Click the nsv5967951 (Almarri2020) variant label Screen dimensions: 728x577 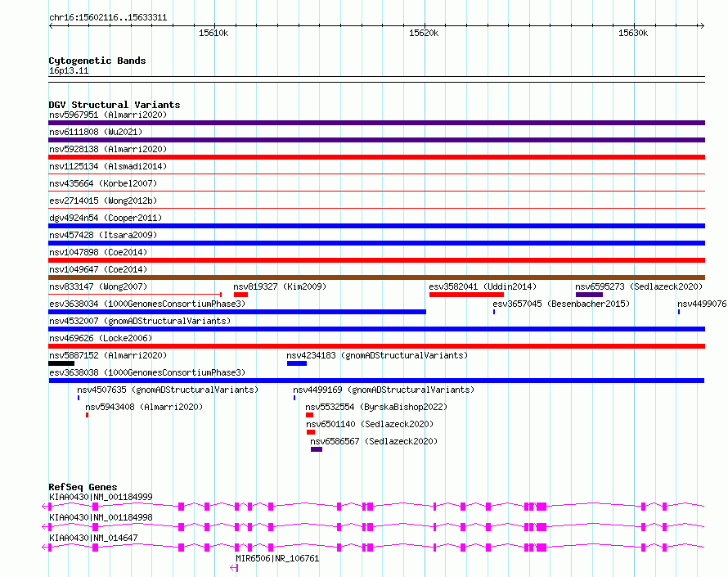tap(108, 115)
